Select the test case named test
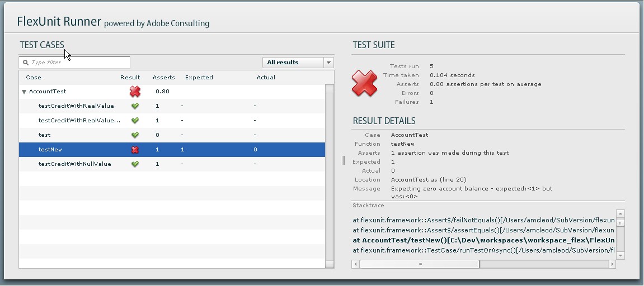Viewport: 644px width, 286px height. click(x=172, y=135)
